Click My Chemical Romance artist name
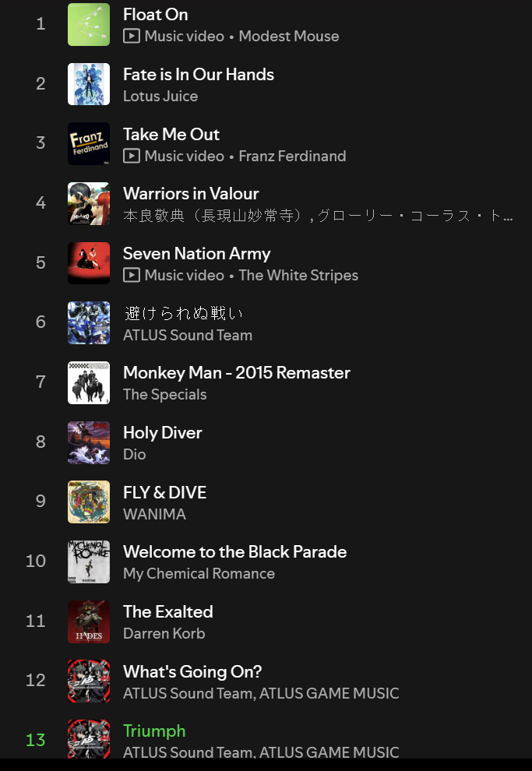Viewport: 532px width, 771px height. tap(199, 574)
